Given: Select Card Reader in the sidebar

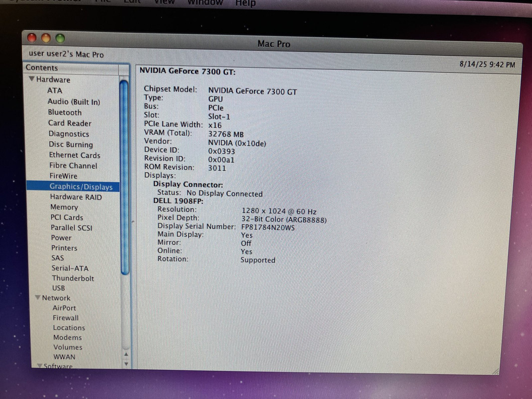Looking at the screenshot, I should (69, 123).
